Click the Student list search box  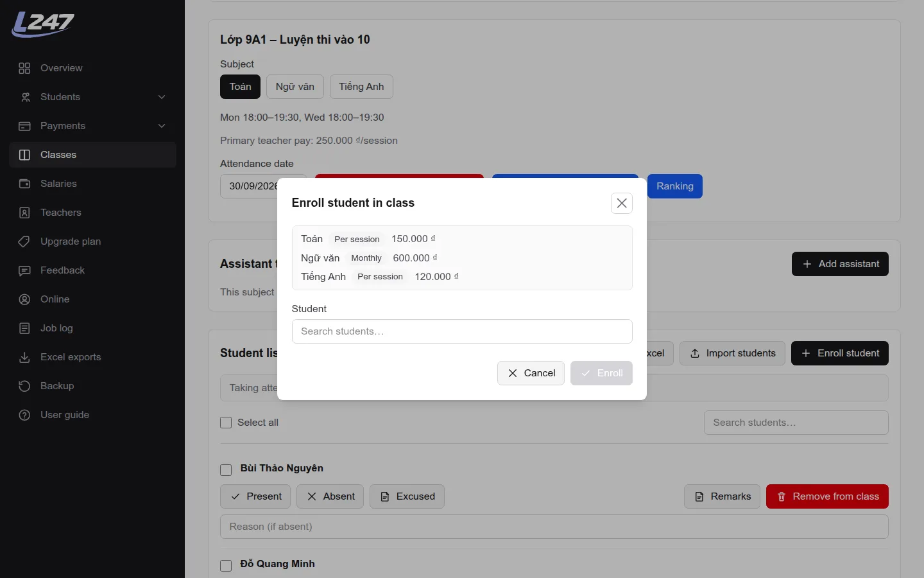pos(796,423)
